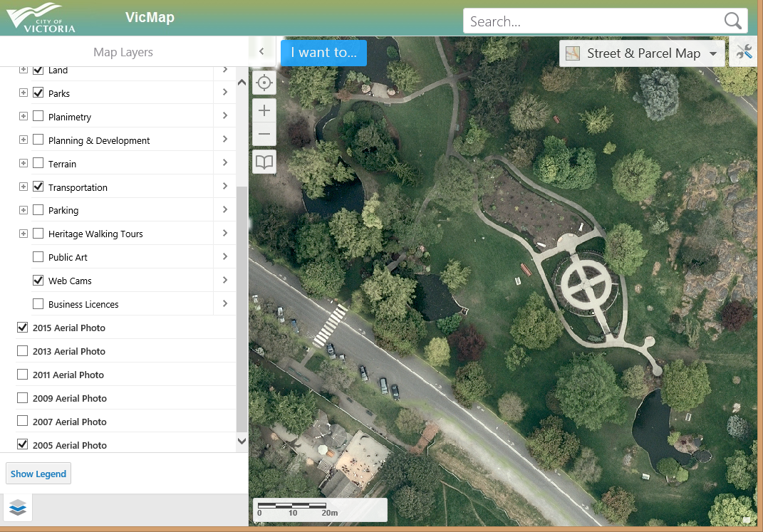763x532 pixels.
Task: Click the basemap thumbnail icon
Action: [x=573, y=53]
